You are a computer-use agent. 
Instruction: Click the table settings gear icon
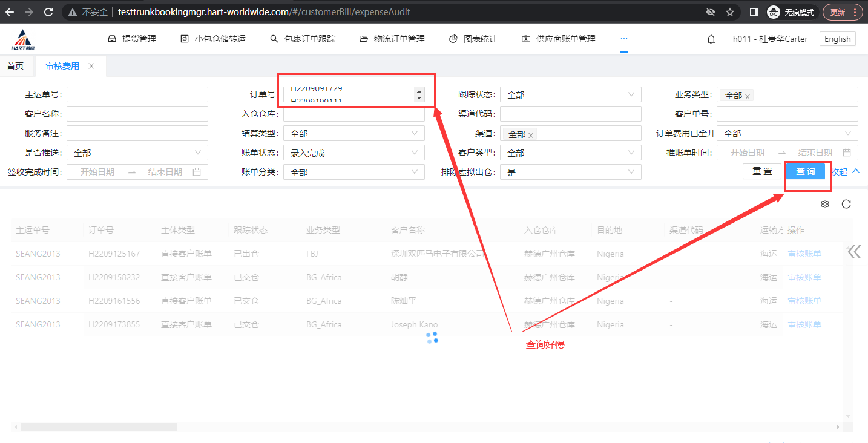(x=824, y=204)
